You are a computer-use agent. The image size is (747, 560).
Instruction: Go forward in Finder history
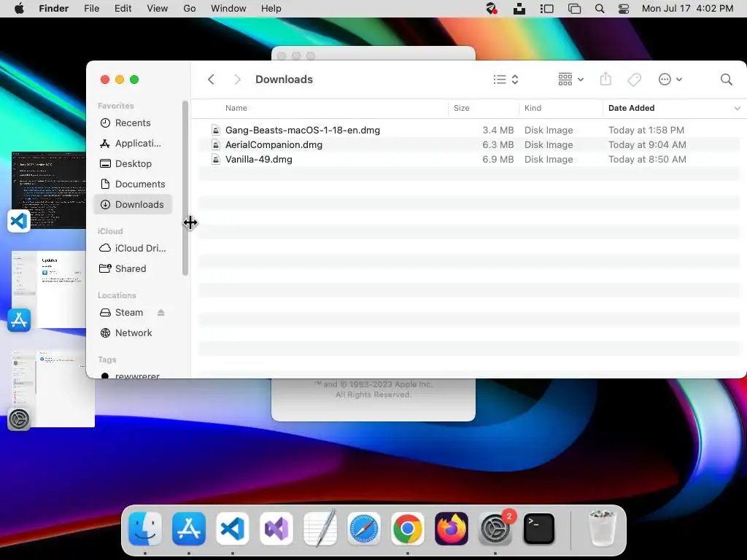tap(237, 79)
